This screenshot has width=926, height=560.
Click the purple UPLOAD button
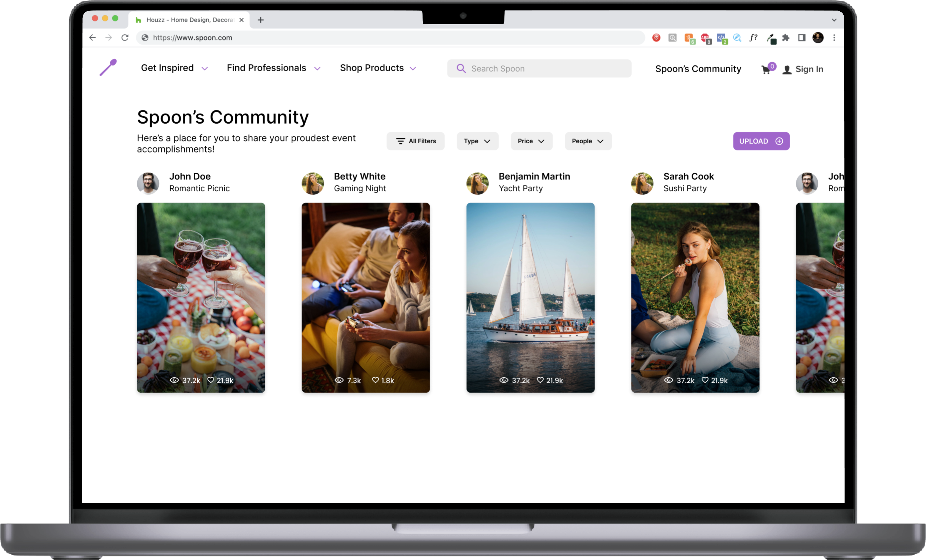point(761,141)
